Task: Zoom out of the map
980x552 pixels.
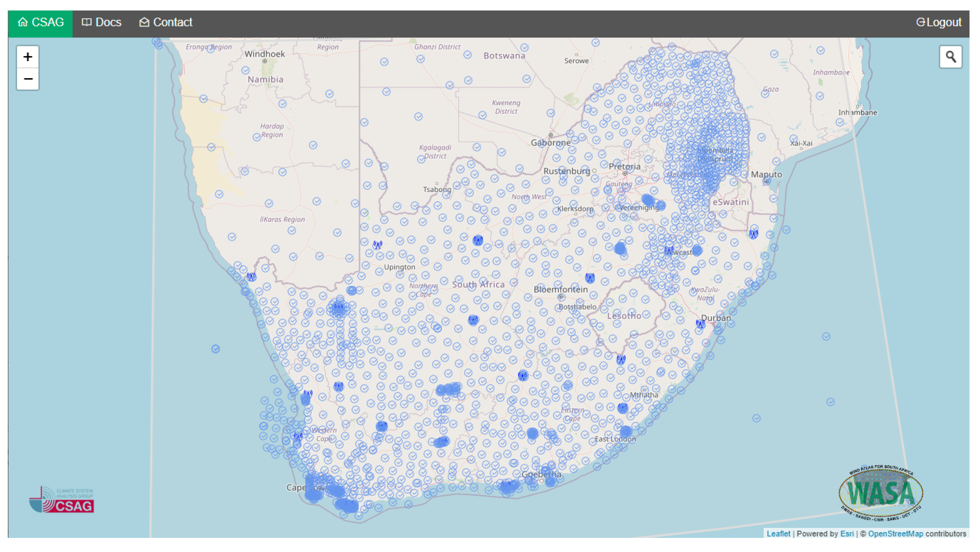Action: [27, 79]
